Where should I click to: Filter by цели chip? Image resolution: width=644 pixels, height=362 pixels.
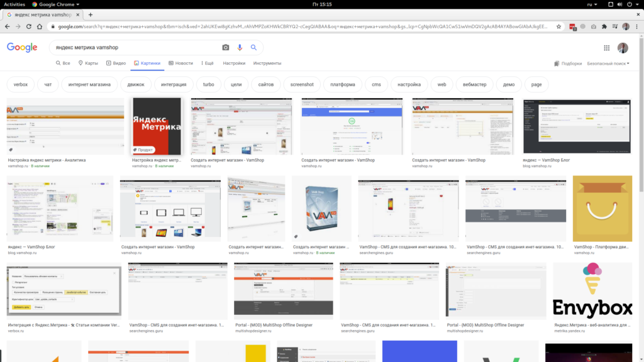[x=236, y=85]
